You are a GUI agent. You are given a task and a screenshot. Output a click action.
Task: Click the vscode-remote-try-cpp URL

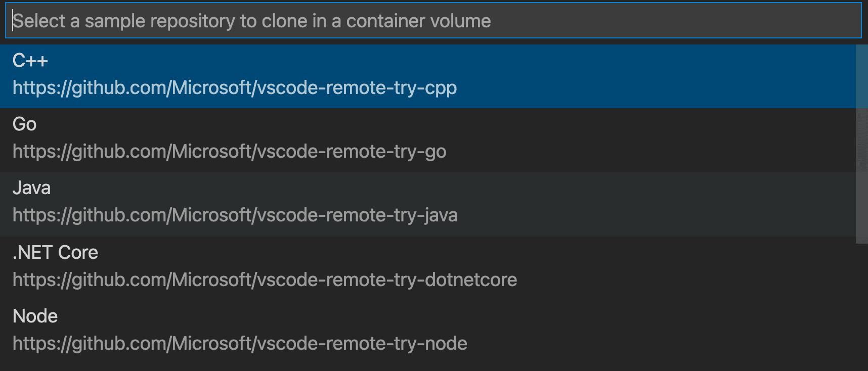[x=235, y=87]
